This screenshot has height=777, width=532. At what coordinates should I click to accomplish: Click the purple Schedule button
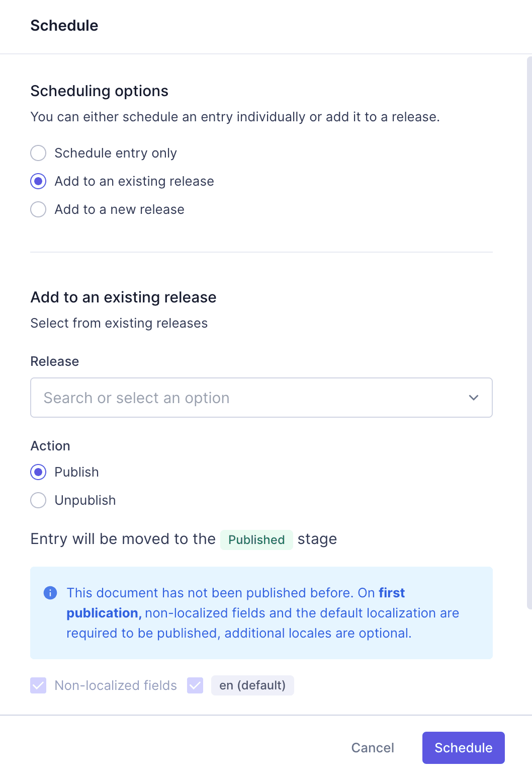coord(463,748)
